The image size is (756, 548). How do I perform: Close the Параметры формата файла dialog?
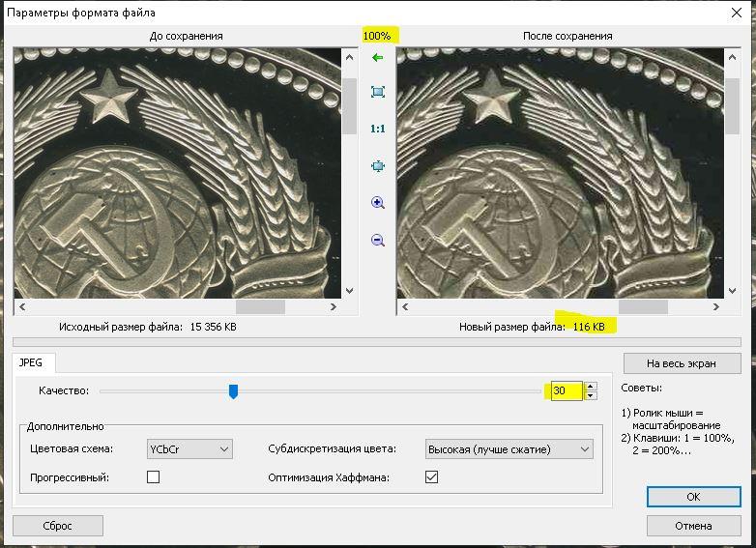click(737, 13)
